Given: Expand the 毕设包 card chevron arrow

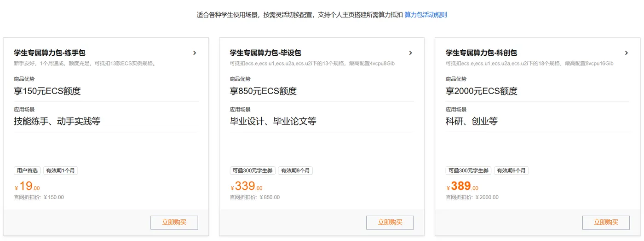Looking at the screenshot, I should click(x=411, y=53).
